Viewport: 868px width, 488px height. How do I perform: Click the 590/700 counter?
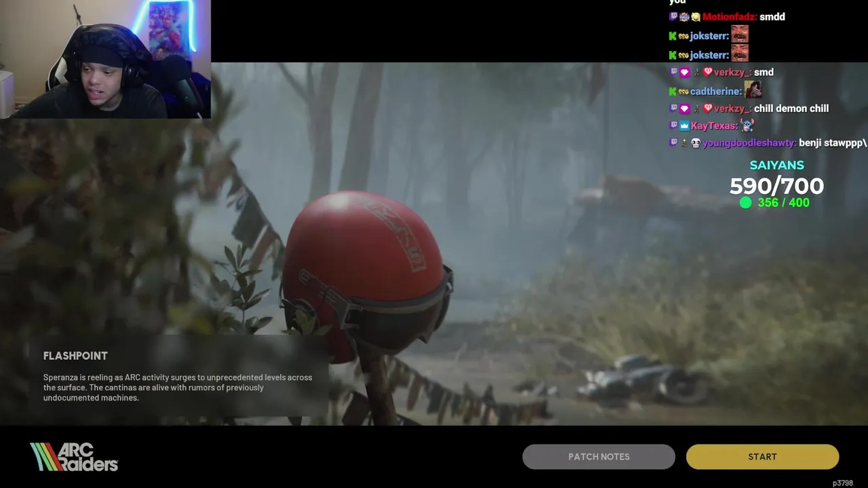(776, 186)
